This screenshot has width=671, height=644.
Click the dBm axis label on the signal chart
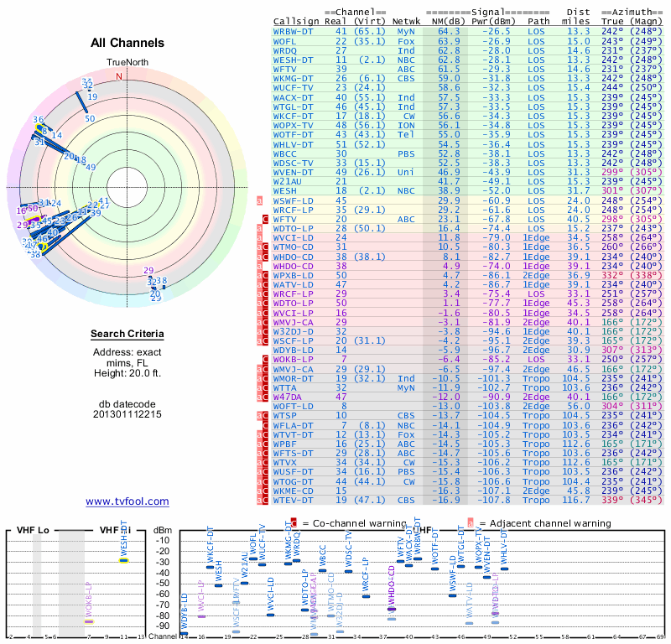tap(163, 530)
